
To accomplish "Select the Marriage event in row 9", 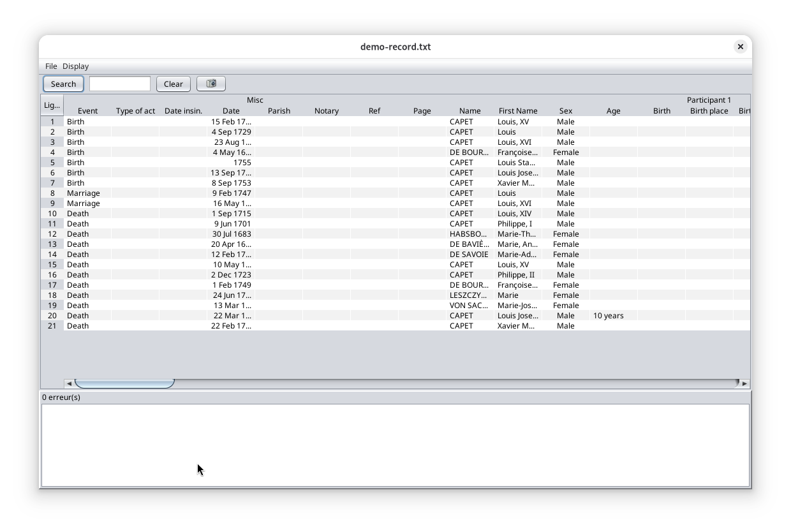I will point(87,203).
